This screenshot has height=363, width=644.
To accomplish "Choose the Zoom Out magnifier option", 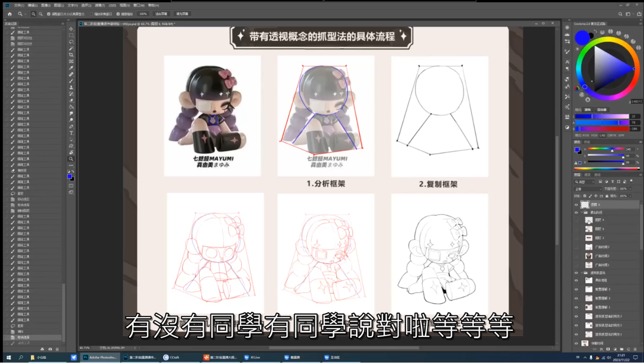I will click(x=40, y=14).
